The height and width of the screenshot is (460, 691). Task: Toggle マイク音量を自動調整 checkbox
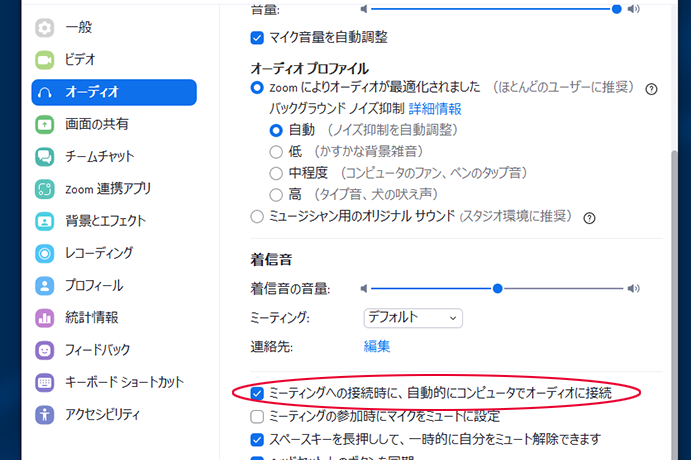257,38
